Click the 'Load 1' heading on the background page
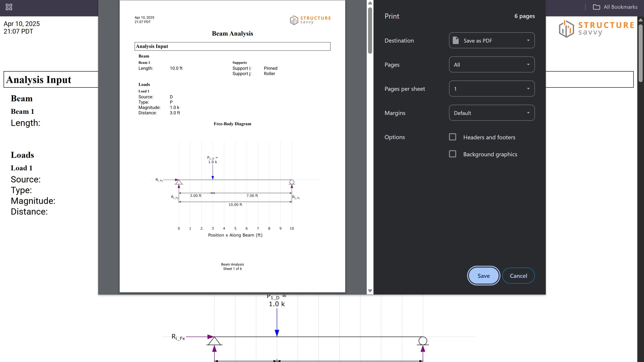644x362 pixels. [x=21, y=168]
